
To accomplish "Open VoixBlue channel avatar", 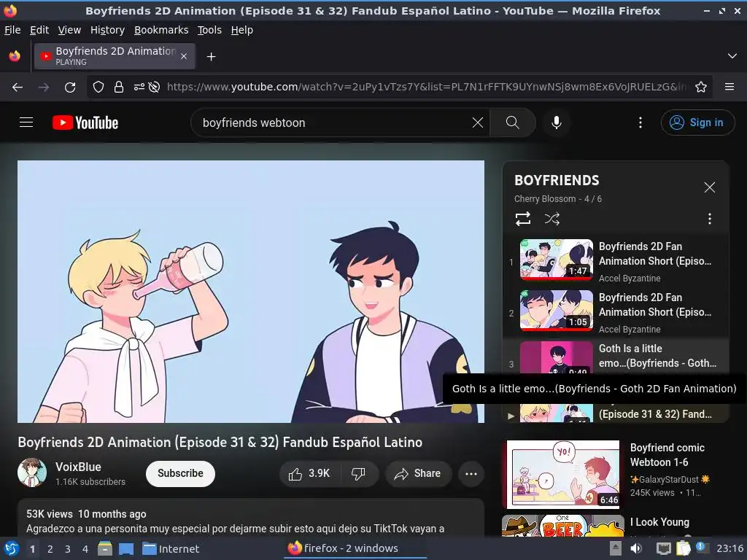I will click(32, 472).
